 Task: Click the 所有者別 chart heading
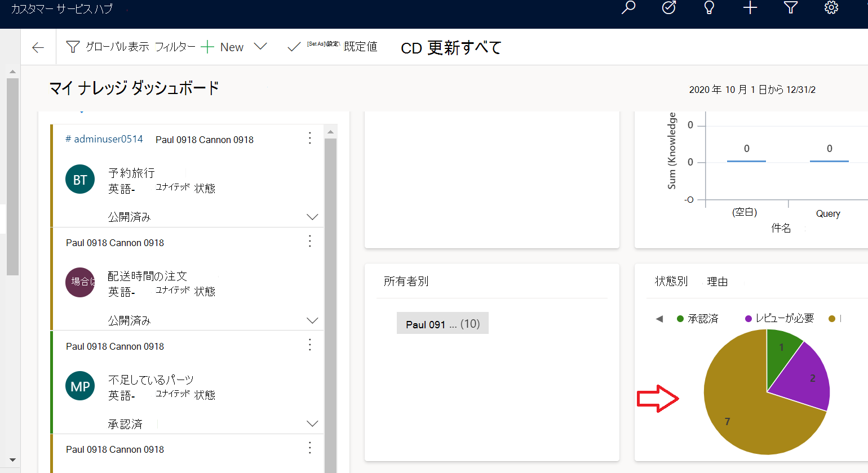click(x=406, y=282)
